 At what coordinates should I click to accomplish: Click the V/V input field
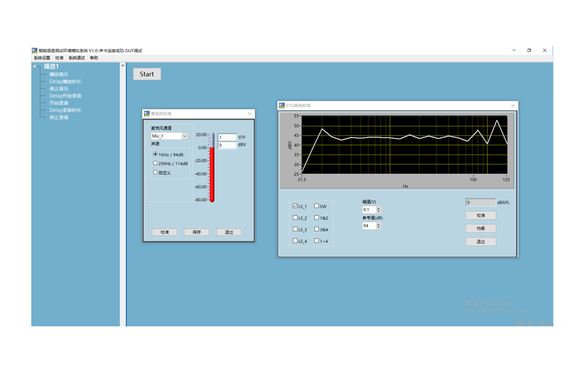tap(227, 137)
